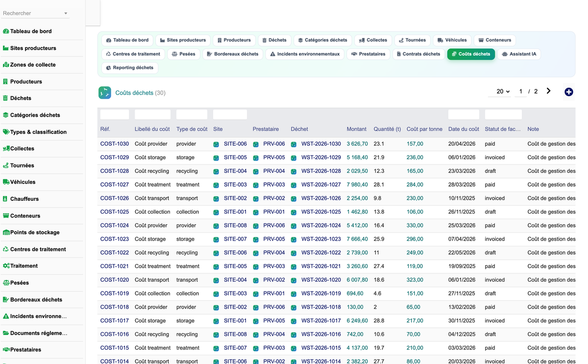Sort by Coût par tonne column header
Image resolution: width=588 pixels, height=364 pixels.
(x=424, y=129)
